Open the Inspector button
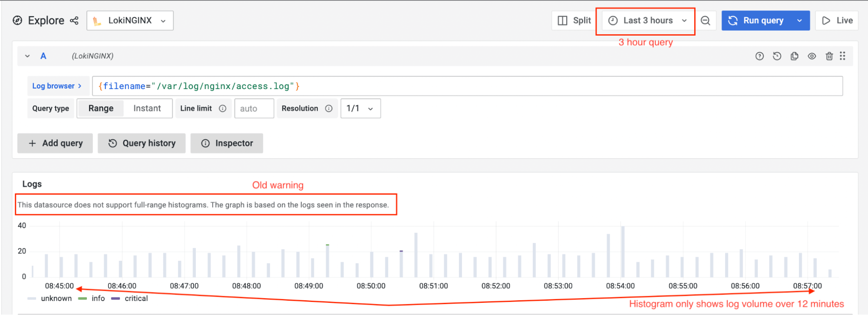This screenshot has width=868, height=315. tap(227, 143)
